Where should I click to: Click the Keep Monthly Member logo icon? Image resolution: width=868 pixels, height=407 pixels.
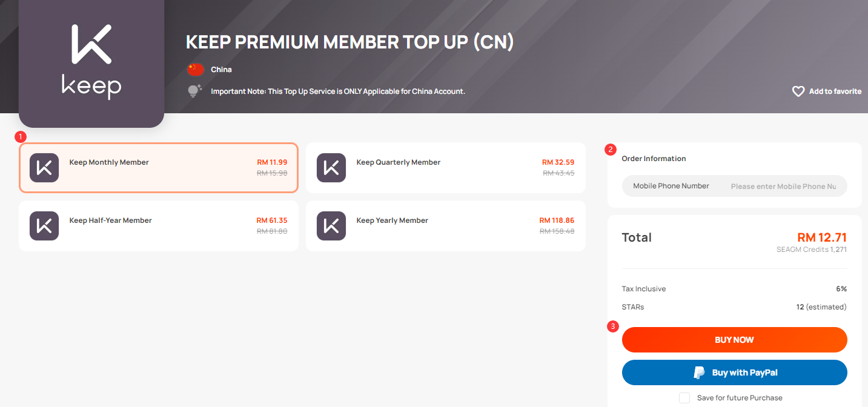click(x=44, y=168)
